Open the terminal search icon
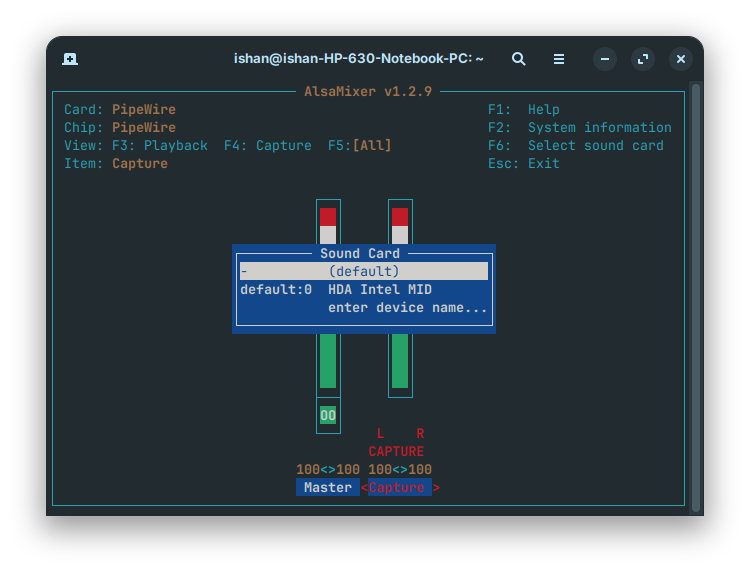The image size is (750, 572). point(518,59)
